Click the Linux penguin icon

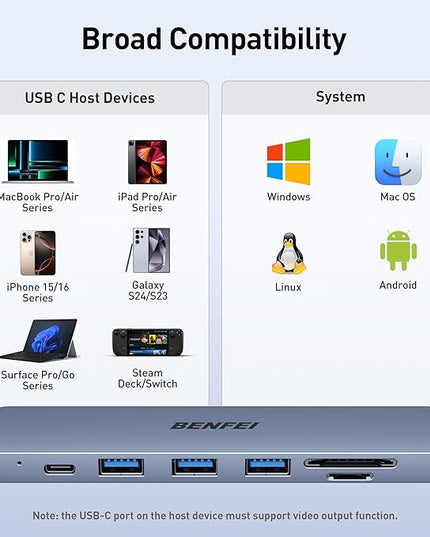(x=289, y=253)
